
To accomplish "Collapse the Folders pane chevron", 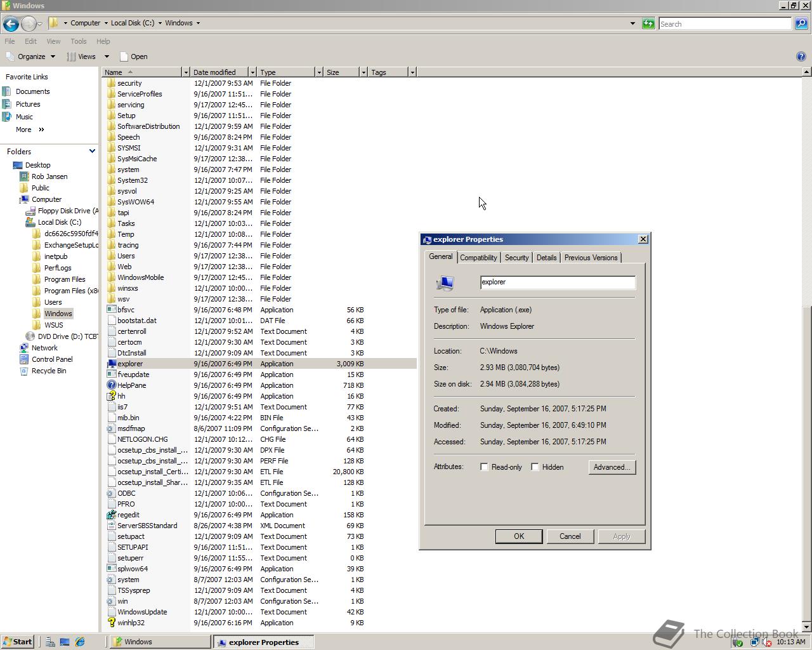I will (x=92, y=151).
